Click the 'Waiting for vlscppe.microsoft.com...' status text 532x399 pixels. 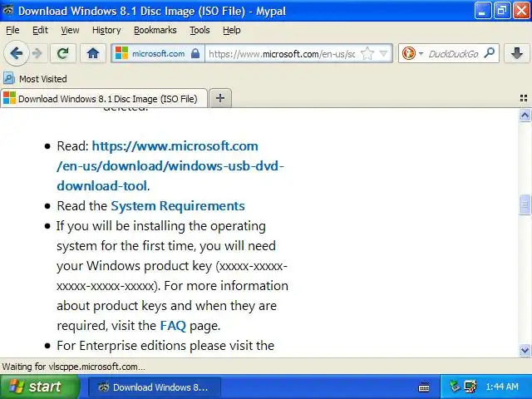[74, 367]
